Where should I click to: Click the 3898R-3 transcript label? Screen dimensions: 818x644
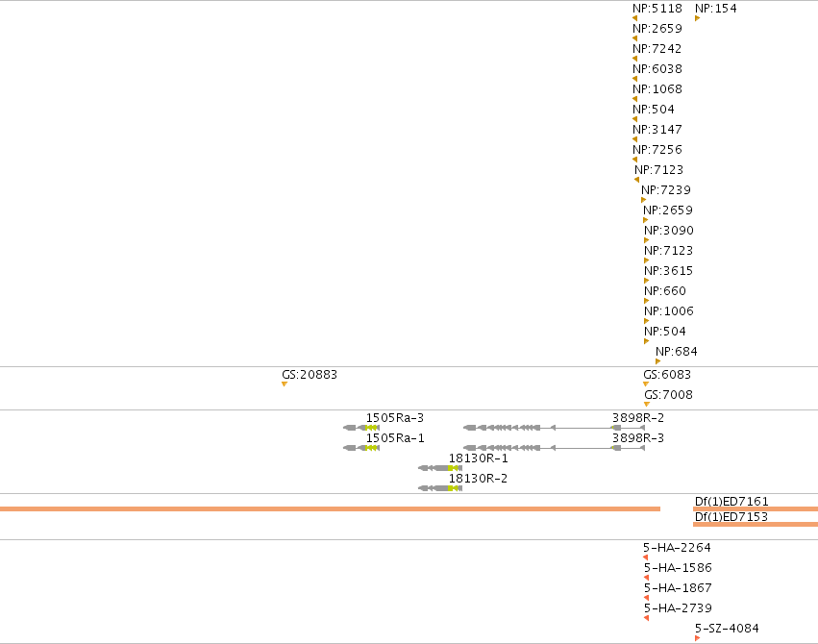(638, 438)
